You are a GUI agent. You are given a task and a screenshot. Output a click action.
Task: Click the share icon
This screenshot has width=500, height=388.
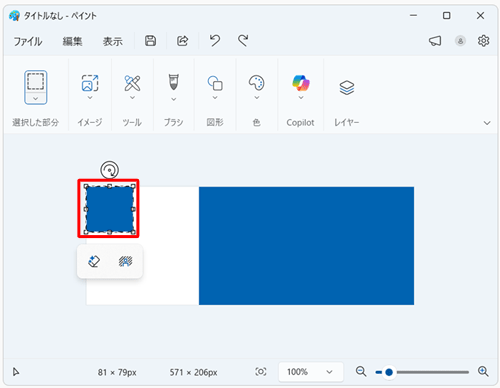(183, 41)
